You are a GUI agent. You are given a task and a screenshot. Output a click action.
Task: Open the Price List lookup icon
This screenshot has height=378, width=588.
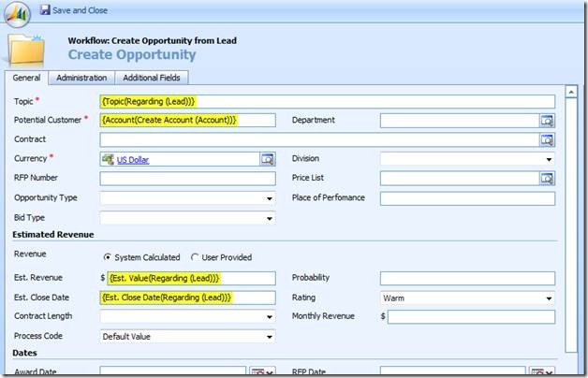pyautogui.click(x=547, y=179)
